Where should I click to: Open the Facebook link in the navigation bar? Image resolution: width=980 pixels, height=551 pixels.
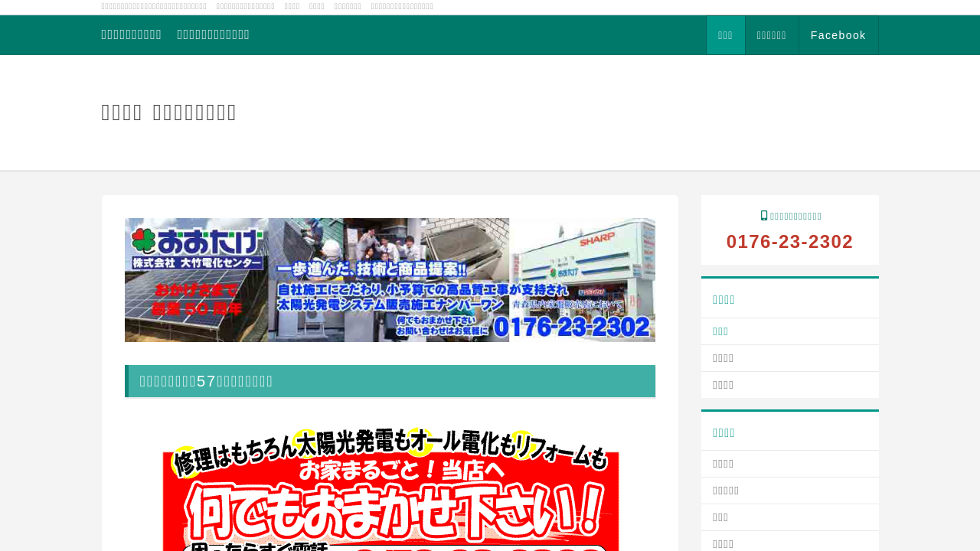point(838,35)
